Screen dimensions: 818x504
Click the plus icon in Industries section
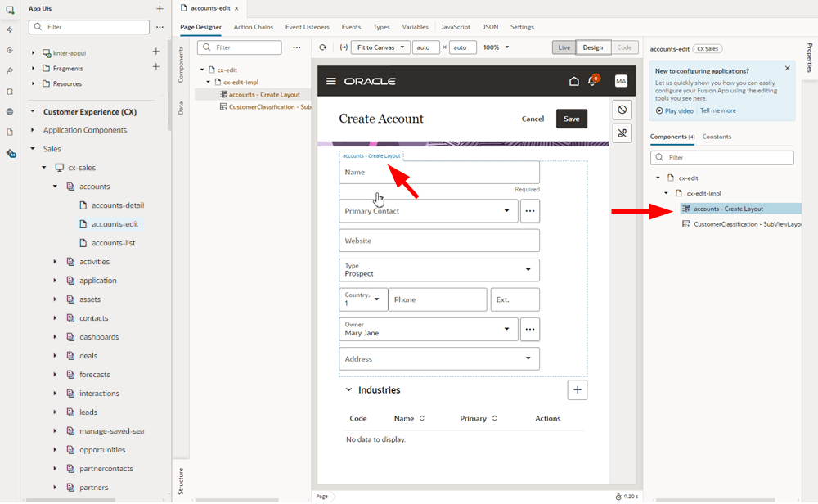pyautogui.click(x=577, y=390)
